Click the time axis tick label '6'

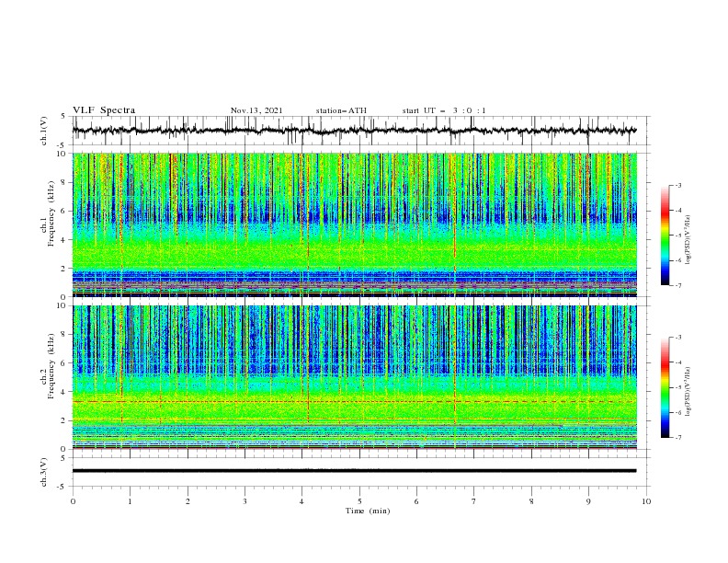pos(416,501)
